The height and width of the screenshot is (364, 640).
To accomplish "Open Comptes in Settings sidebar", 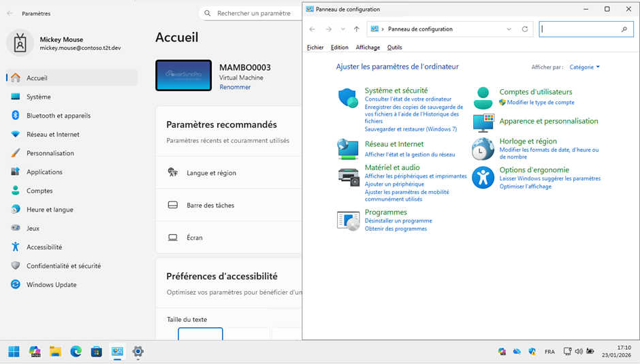I will 72,191.
